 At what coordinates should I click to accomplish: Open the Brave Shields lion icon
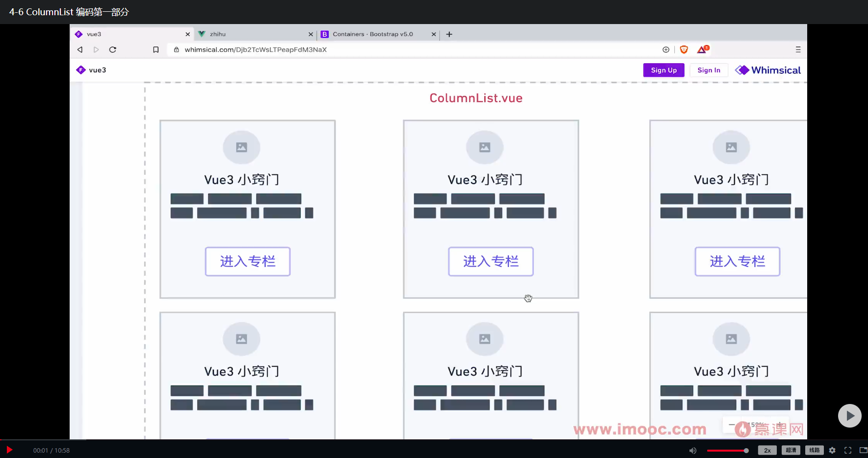[684, 50]
